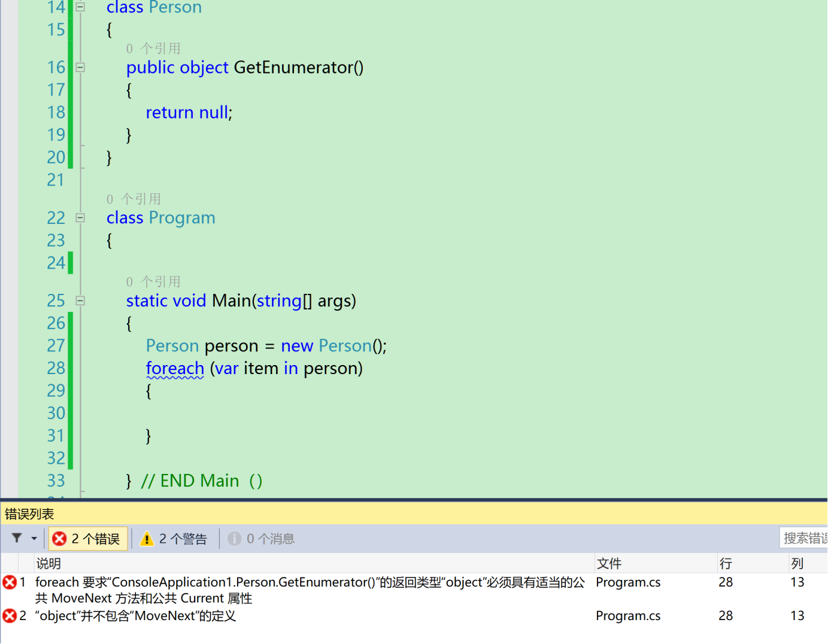Click line number 18 in the gutter
Image resolution: width=828 pixels, height=644 pixels.
point(56,113)
